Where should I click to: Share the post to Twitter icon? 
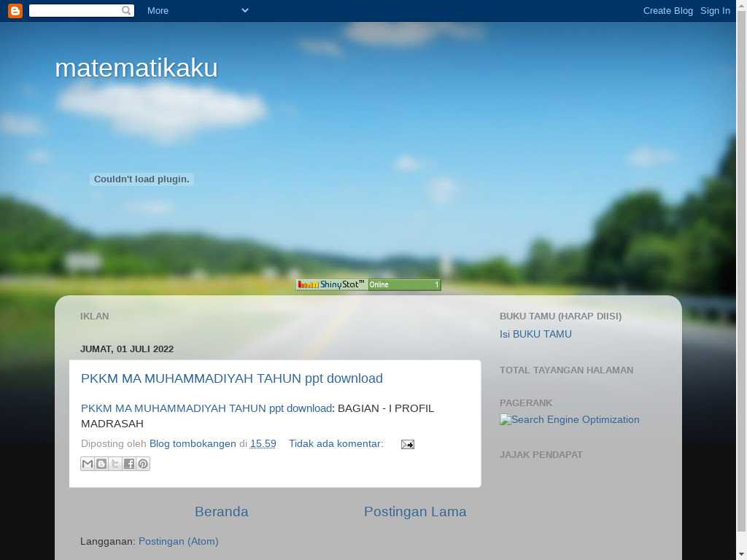click(x=115, y=464)
